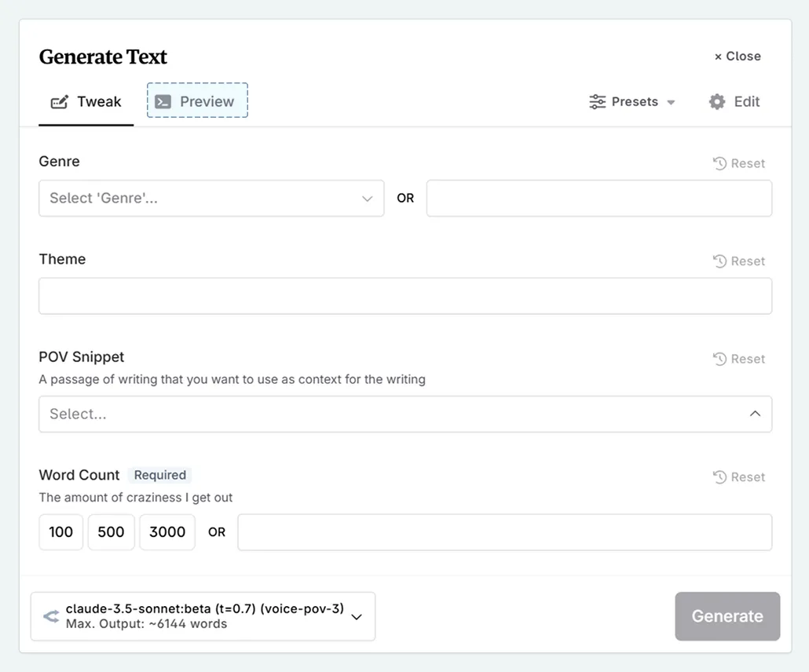Select the Tweak tab
Viewport: 809px width, 672px height.
(86, 101)
